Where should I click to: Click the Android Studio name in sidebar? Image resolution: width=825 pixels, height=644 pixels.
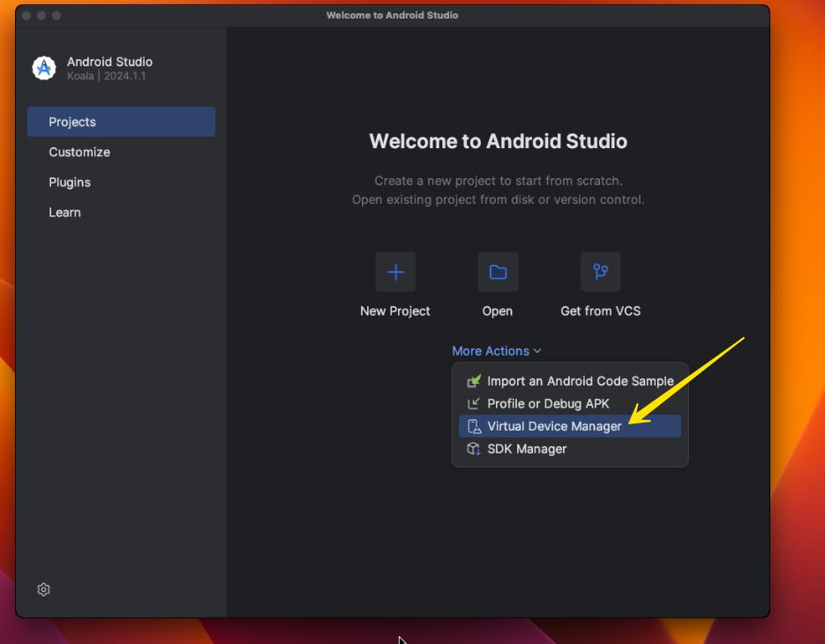(x=109, y=62)
